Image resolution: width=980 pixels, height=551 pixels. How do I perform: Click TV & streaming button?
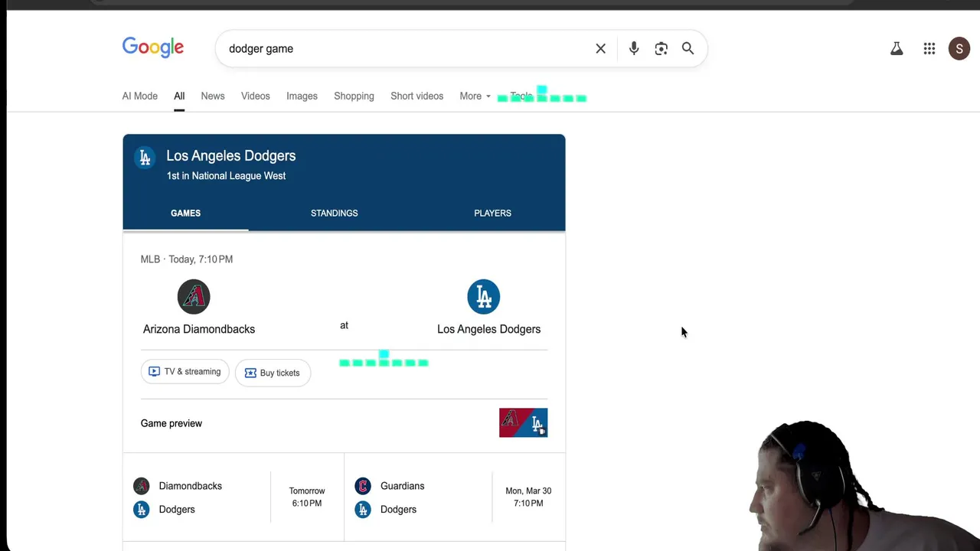point(185,372)
